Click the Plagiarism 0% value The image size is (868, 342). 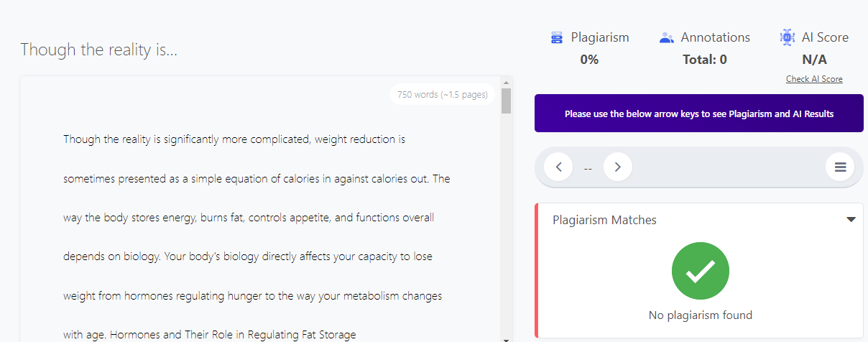(x=589, y=60)
